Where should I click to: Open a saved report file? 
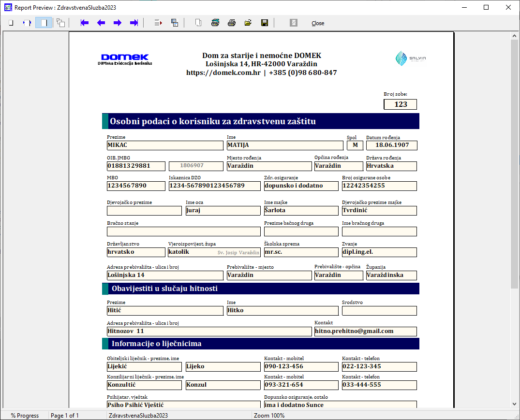[248, 23]
